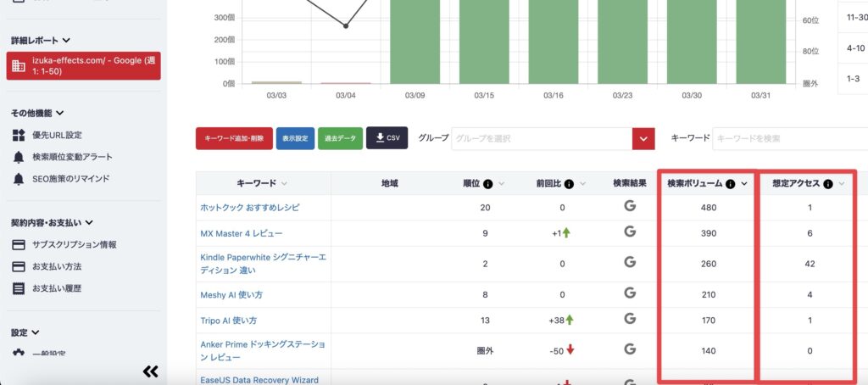Open SEO施策のリマインド menu item
Screen dimensions: 868x385
pyautogui.click(x=70, y=179)
